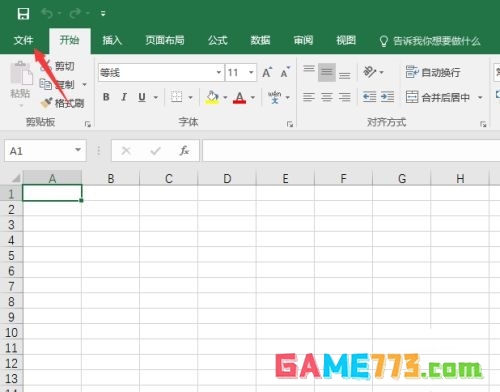The width and height of the screenshot is (500, 392).
Task: Click the 粘贴 (Paste) clipboard icon
Action: tap(21, 73)
